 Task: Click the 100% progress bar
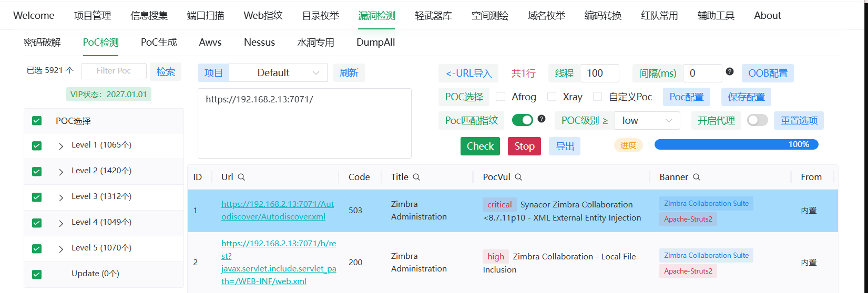click(x=736, y=144)
